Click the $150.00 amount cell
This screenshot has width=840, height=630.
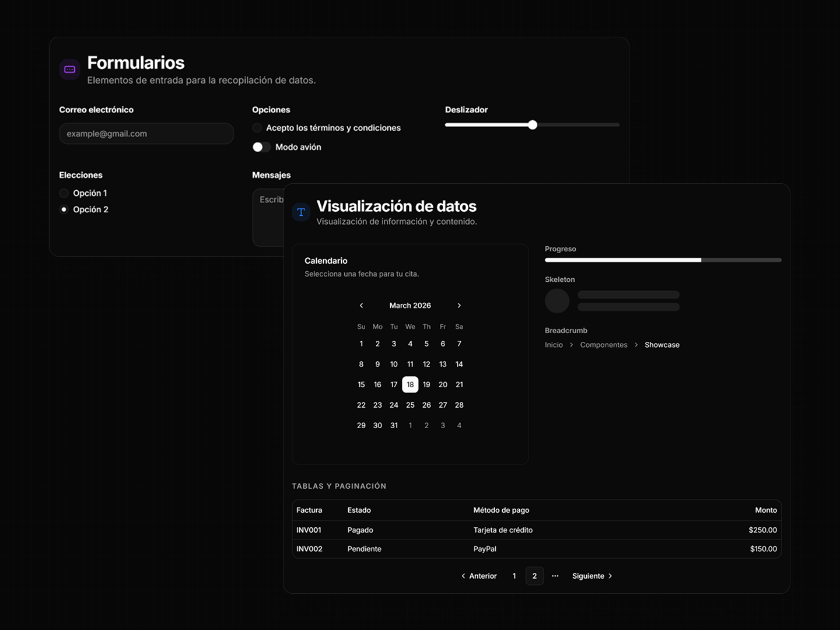click(x=764, y=549)
